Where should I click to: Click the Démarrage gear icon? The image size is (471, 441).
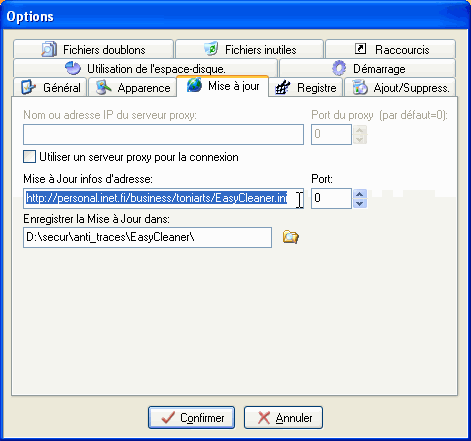(339, 68)
